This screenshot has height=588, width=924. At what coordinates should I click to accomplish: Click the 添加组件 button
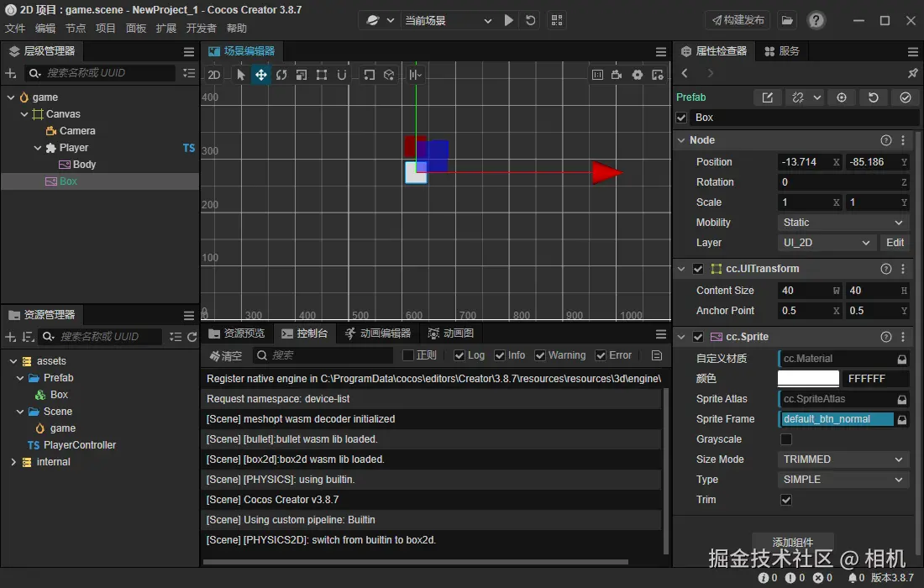click(793, 542)
